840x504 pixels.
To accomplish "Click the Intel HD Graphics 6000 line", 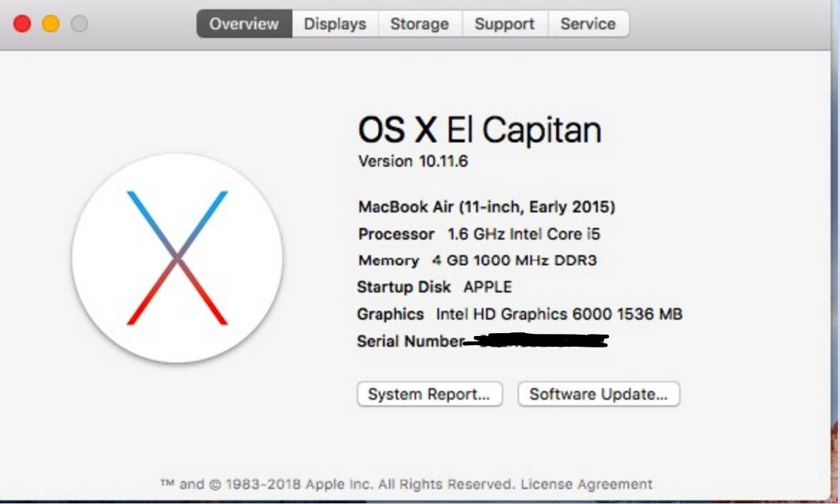I will coord(520,314).
